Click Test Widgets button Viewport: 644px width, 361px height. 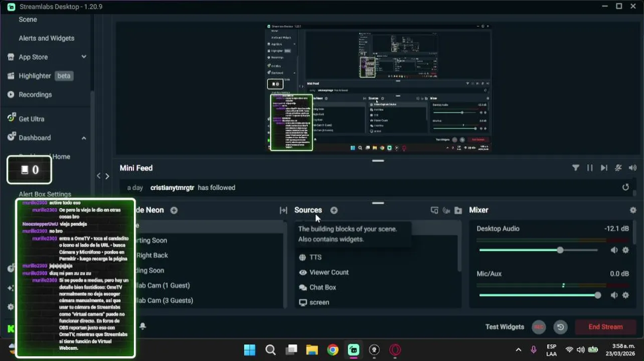505,327
